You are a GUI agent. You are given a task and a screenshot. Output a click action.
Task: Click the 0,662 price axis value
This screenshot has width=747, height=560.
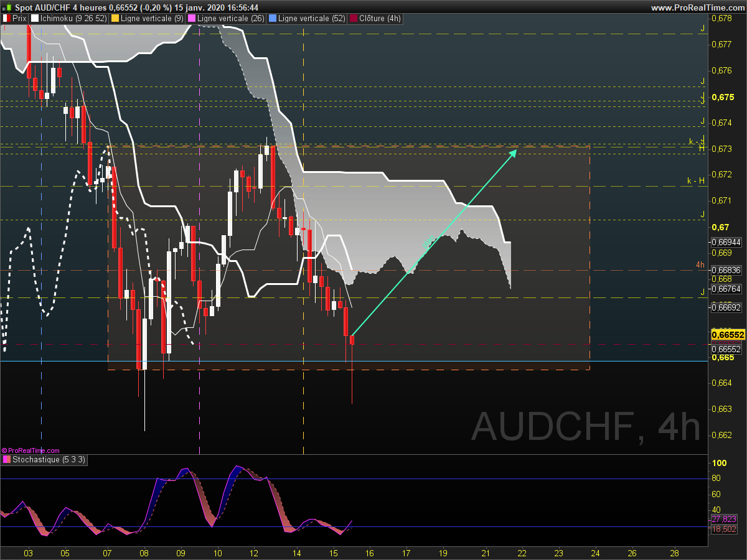coord(721,435)
